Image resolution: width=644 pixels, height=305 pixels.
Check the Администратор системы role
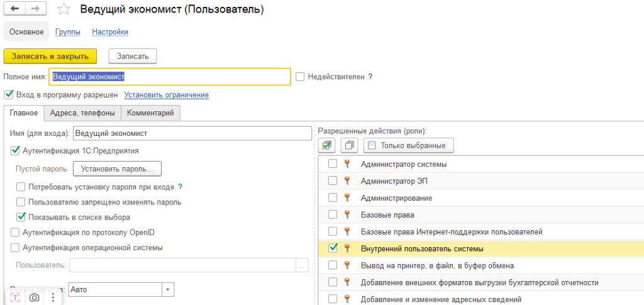333,164
